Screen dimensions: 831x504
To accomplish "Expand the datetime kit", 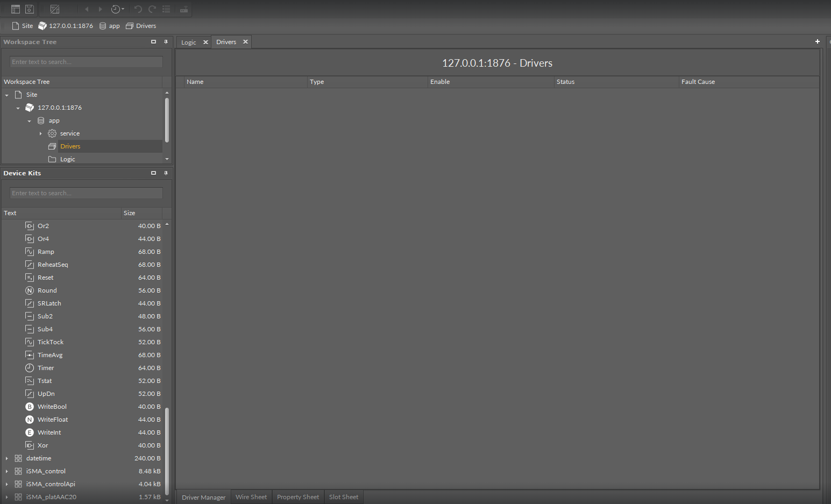I will [6, 458].
